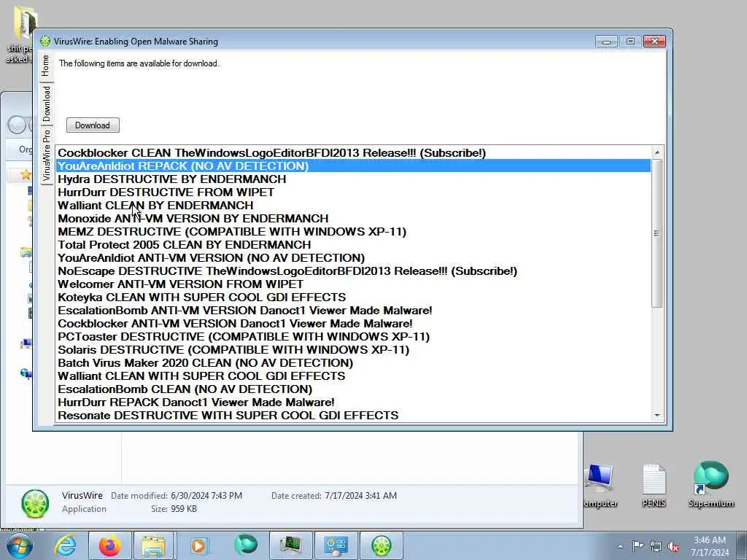This screenshot has height=560, width=747.
Task: Click the list scrollbar down arrow
Action: pos(657,415)
